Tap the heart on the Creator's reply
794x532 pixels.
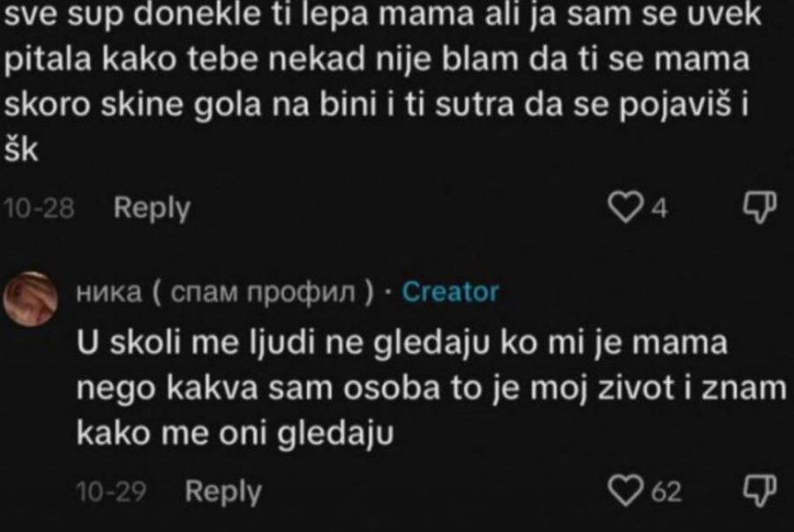pyautogui.click(x=631, y=491)
